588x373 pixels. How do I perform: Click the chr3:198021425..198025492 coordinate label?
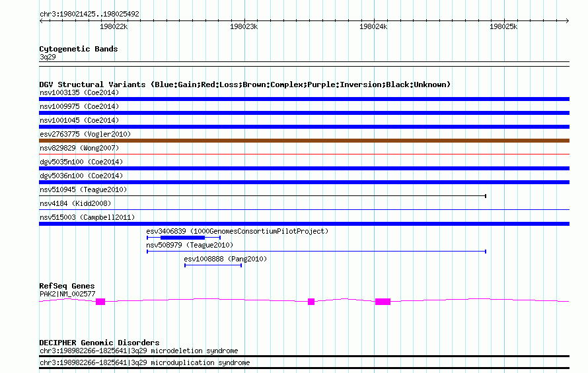coord(89,15)
